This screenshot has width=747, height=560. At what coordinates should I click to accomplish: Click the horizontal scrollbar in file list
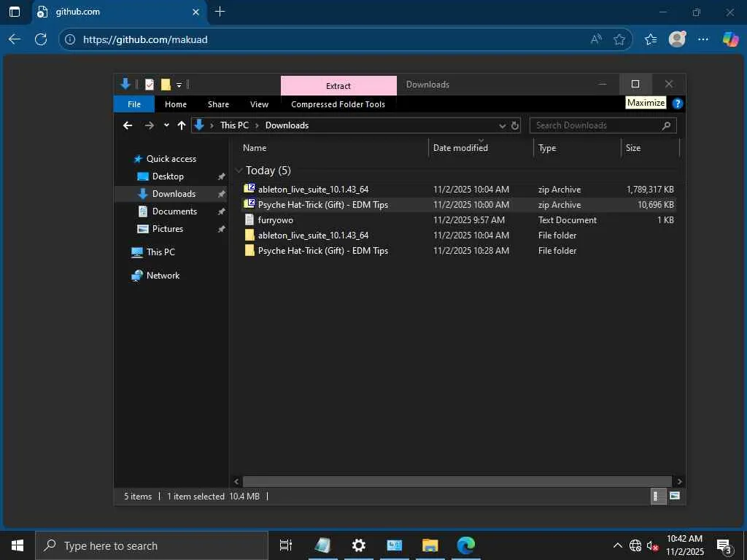coord(457,481)
